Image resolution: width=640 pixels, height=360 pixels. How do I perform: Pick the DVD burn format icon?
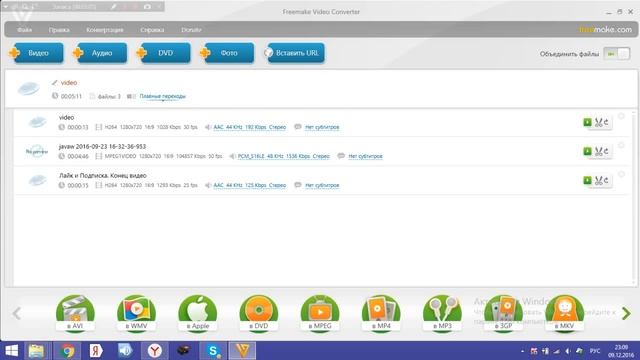click(259, 313)
